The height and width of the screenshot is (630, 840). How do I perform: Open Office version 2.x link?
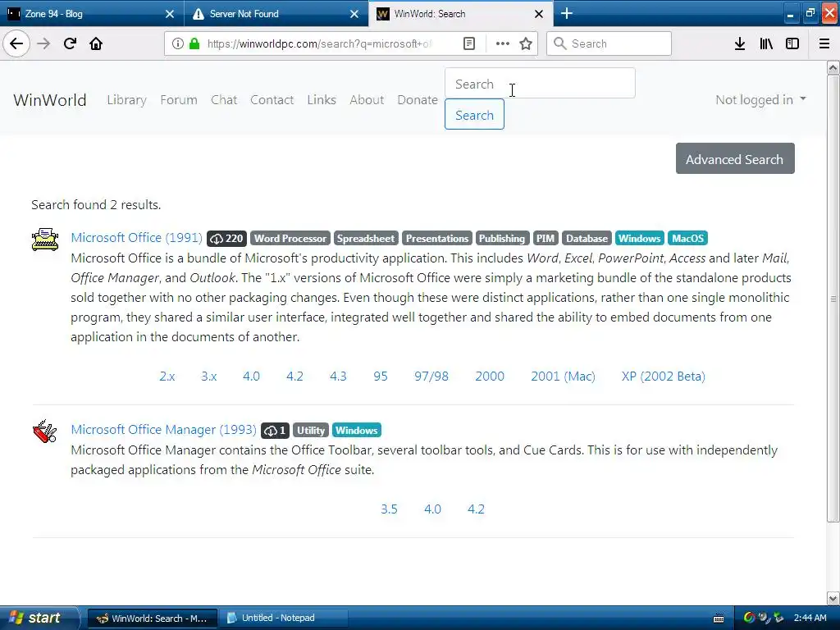point(167,376)
